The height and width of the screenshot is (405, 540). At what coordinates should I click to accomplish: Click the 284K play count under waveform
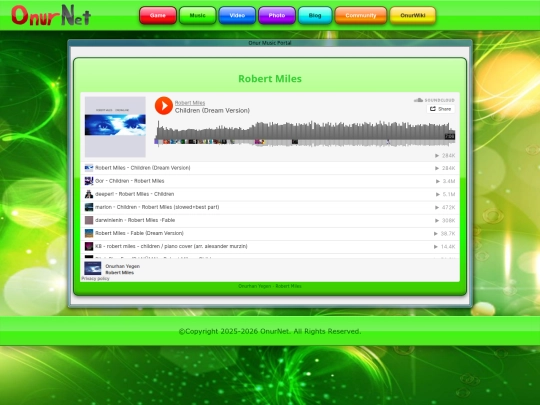[445, 156]
